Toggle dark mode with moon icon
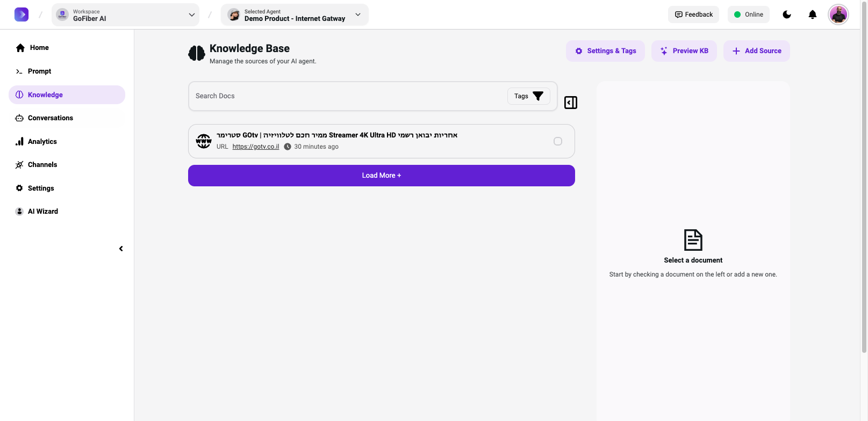 pos(786,14)
